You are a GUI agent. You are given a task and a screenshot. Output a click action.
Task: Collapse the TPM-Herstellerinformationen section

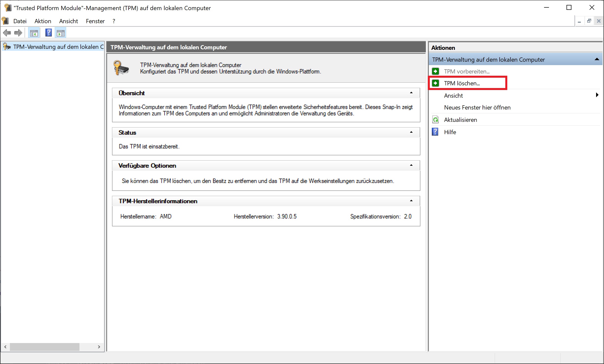[x=411, y=201]
